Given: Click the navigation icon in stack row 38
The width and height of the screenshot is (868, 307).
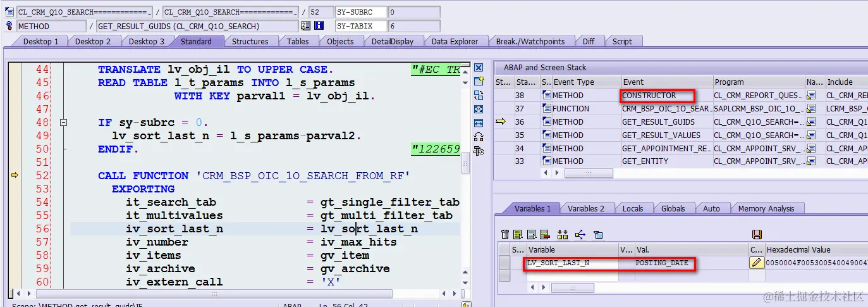Looking at the screenshot, I should coord(811,96).
